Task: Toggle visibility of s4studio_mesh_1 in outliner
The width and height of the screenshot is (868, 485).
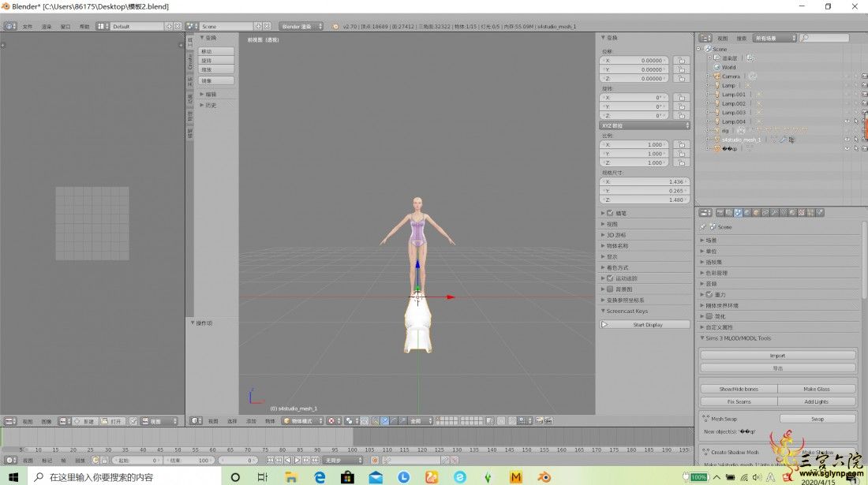Action: pos(847,140)
